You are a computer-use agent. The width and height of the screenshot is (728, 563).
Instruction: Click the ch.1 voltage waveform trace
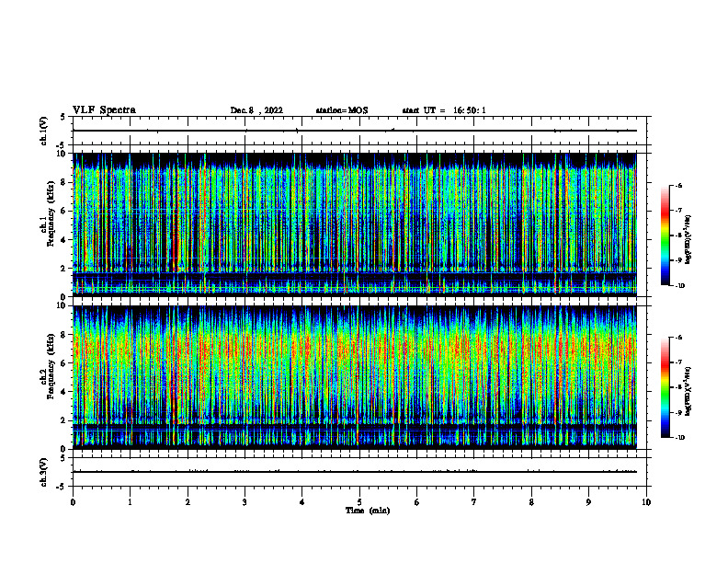[355, 131]
